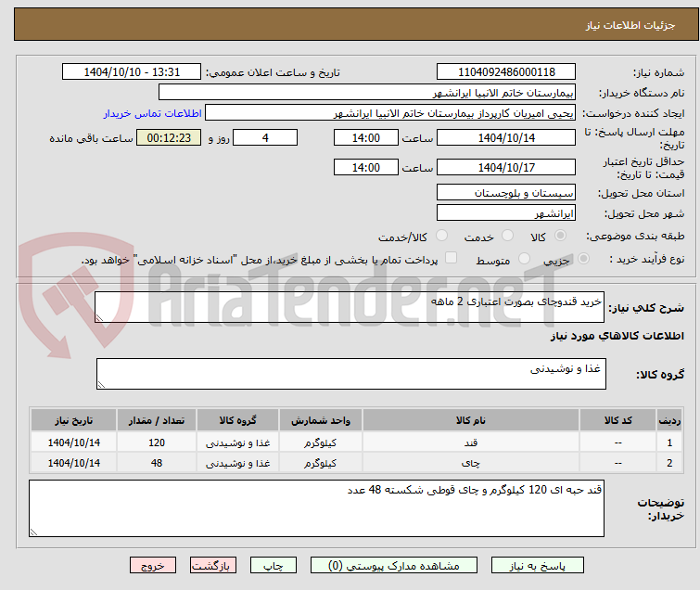Click the response deadline time 14:00 field
The height and width of the screenshot is (590, 700).
[x=366, y=137]
